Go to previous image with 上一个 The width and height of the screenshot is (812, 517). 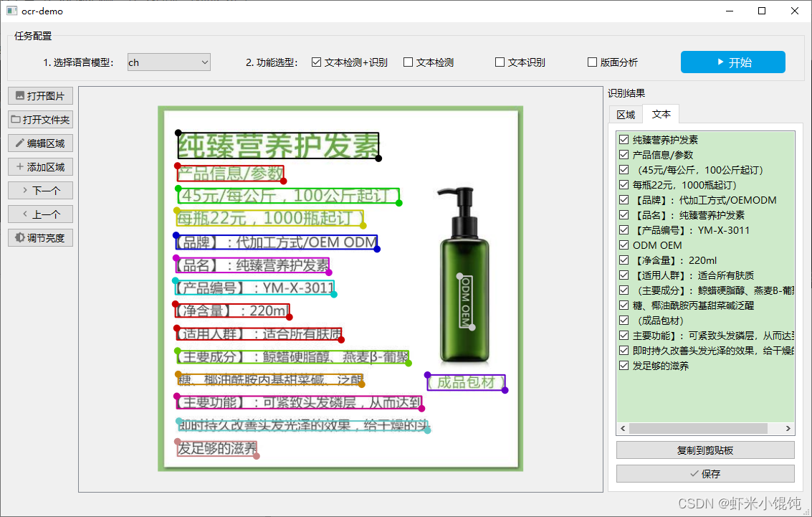[x=39, y=214]
